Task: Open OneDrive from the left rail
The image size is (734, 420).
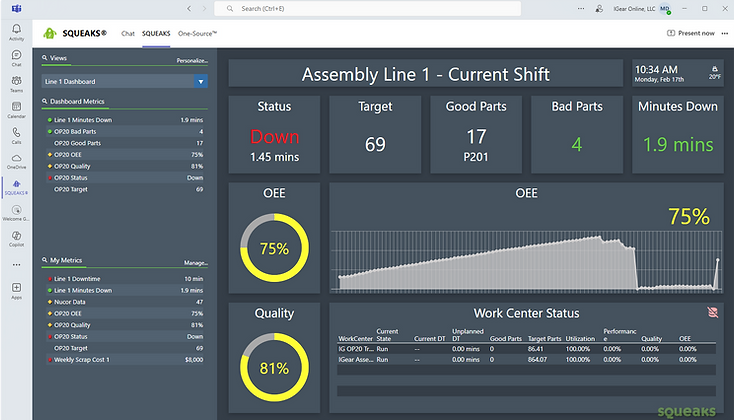Action: tap(16, 161)
